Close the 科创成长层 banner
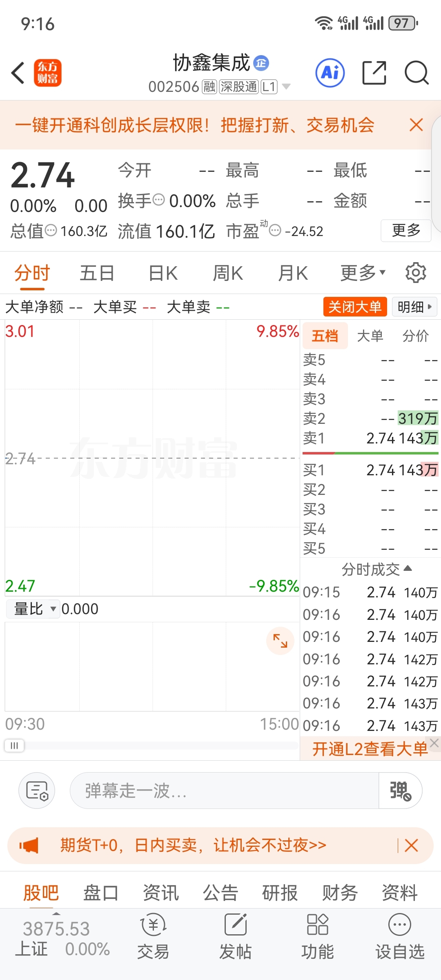441x980 pixels. [x=416, y=125]
